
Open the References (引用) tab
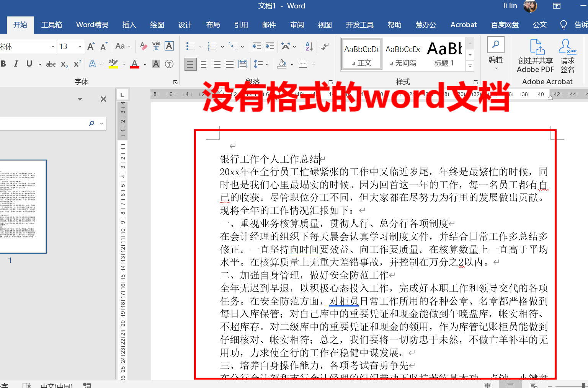point(241,25)
